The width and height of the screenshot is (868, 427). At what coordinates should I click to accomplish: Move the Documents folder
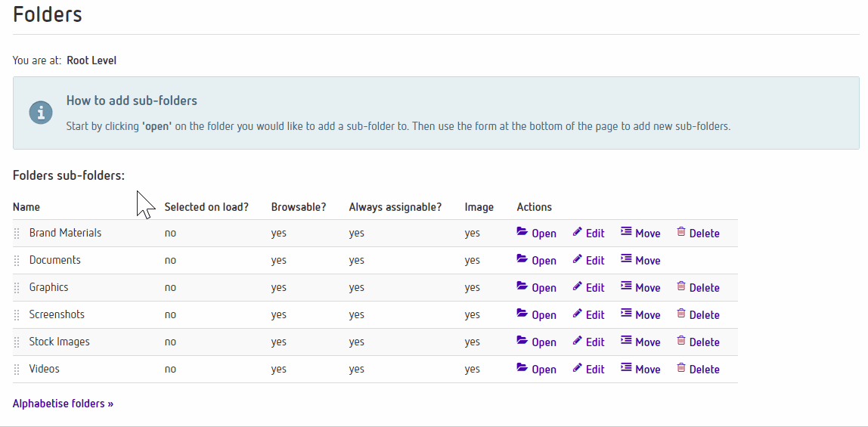pyautogui.click(x=640, y=260)
